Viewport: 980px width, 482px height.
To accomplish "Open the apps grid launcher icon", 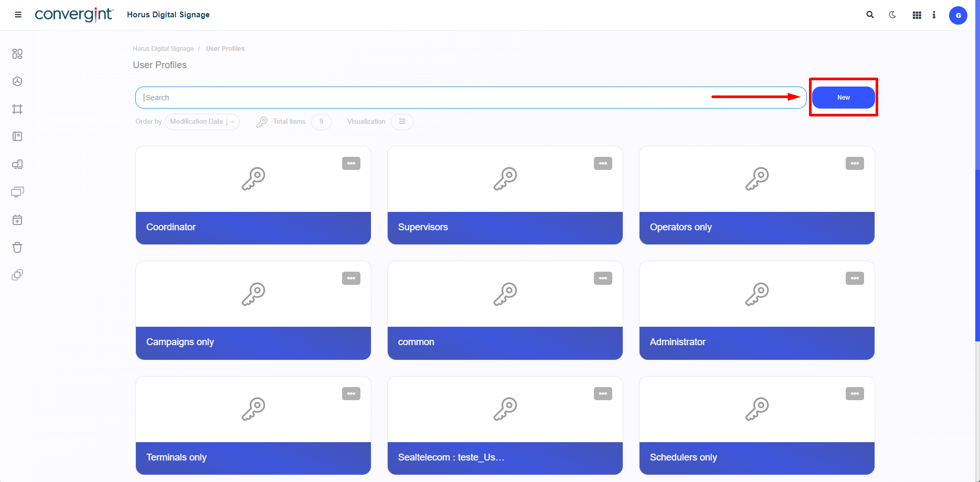I will [917, 15].
